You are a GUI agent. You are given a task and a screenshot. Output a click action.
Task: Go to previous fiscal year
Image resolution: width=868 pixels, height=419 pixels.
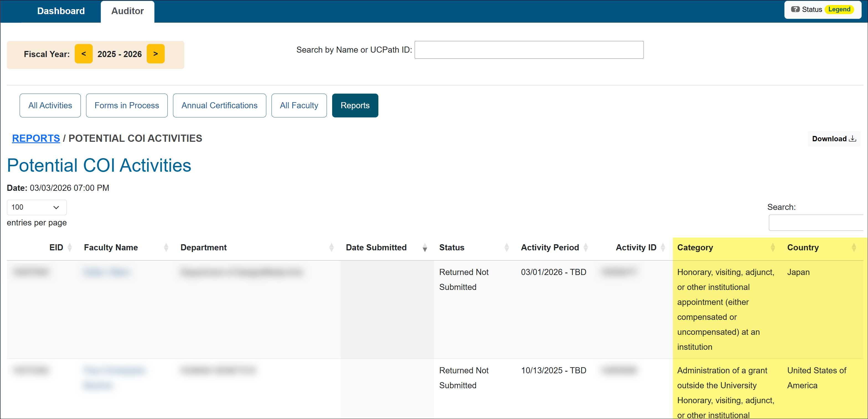pyautogui.click(x=84, y=54)
